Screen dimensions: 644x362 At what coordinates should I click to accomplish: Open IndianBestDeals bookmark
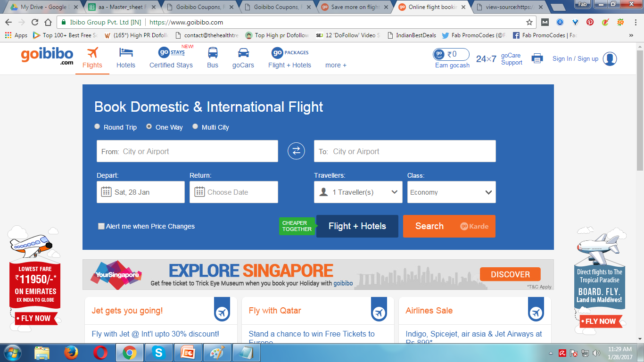tap(412, 35)
